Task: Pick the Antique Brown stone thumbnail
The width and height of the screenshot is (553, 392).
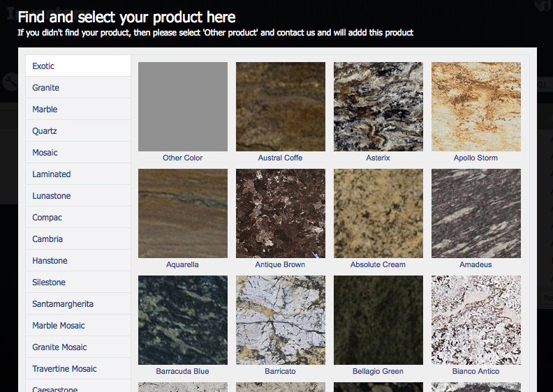Action: click(281, 213)
